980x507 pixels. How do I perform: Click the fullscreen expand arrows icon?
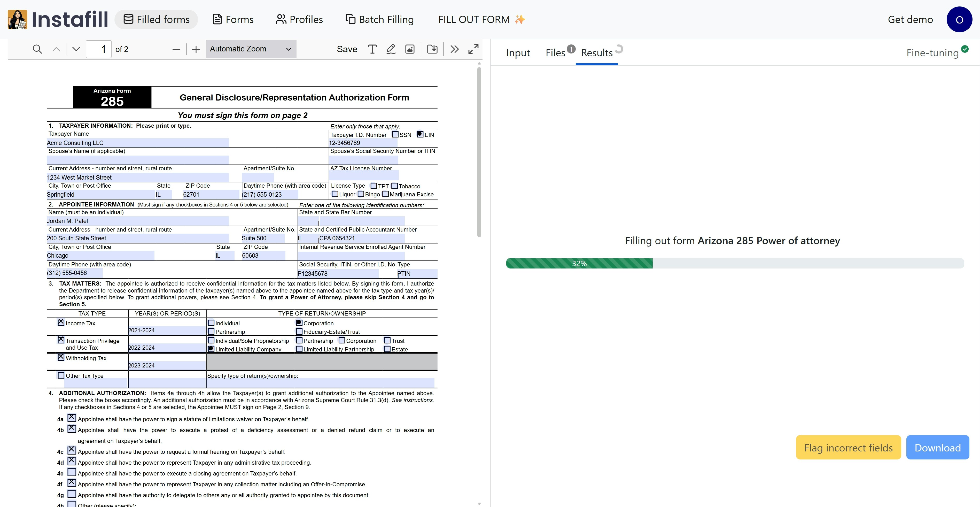[x=473, y=49]
